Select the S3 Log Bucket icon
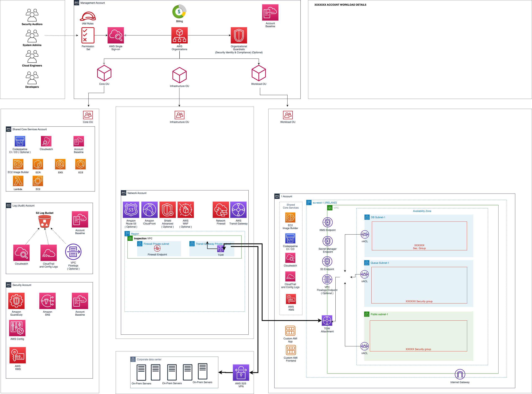532x394 pixels. pos(45,221)
